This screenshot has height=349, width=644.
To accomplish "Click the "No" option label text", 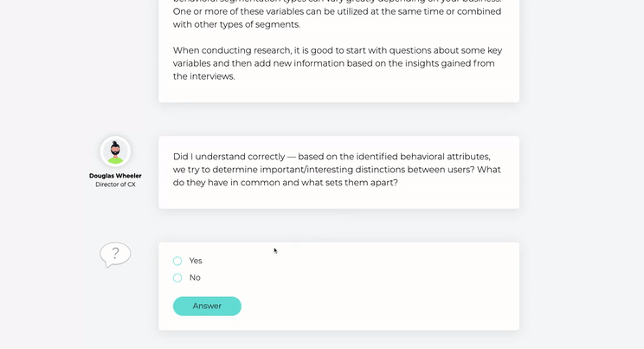I will click(x=195, y=277).
